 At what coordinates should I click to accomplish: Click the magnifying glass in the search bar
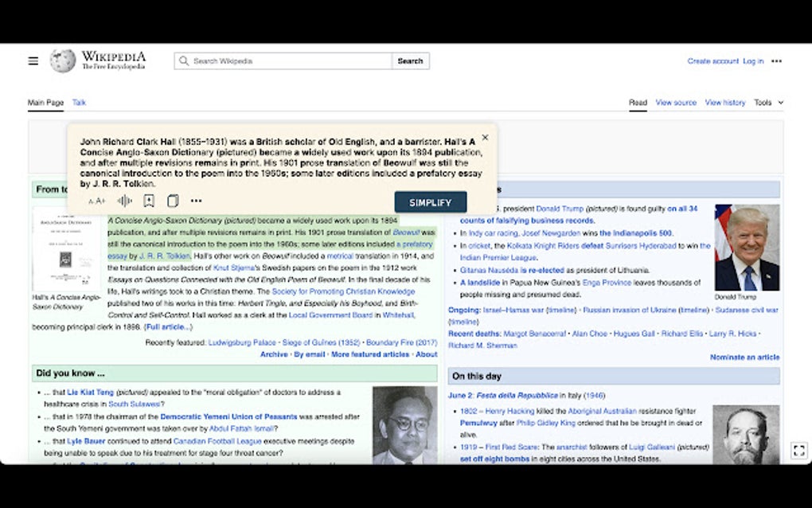[184, 61]
